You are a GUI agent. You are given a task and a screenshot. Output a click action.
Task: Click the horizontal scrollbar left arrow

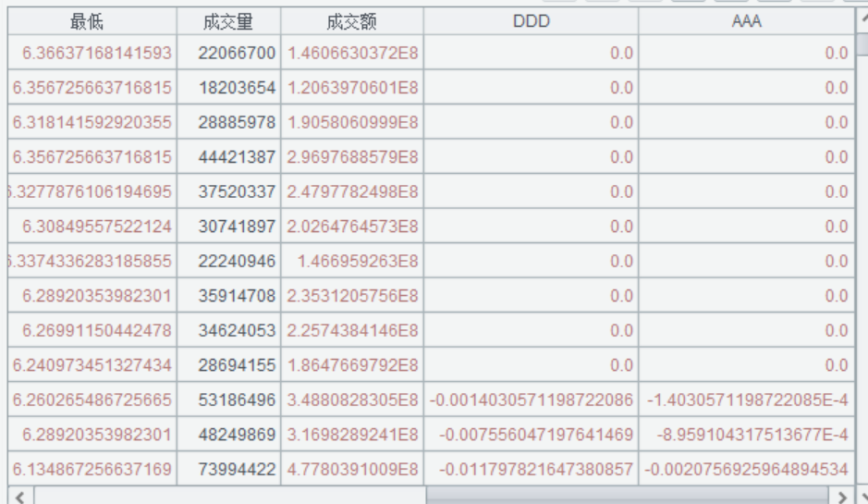tap(21, 497)
